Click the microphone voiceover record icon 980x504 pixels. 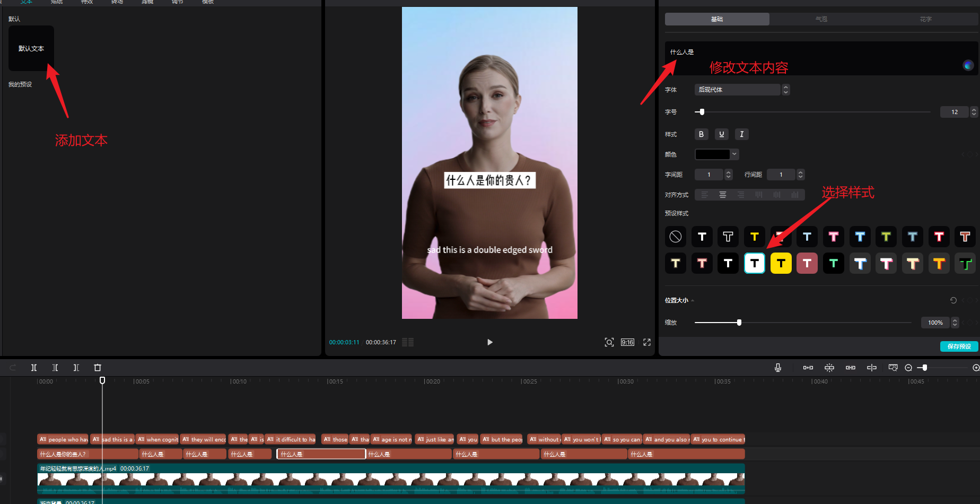pyautogui.click(x=778, y=368)
